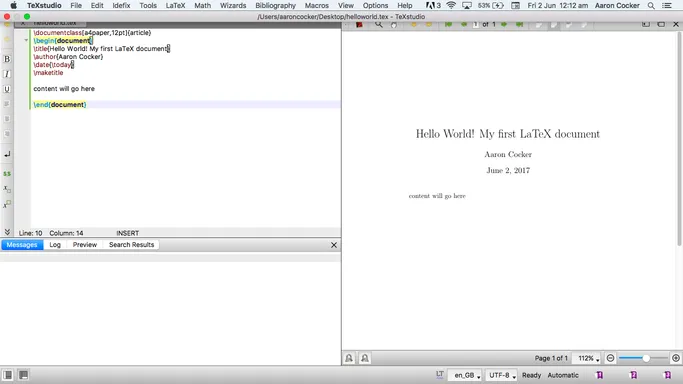Go to last page with green arrow

pos(519,24)
